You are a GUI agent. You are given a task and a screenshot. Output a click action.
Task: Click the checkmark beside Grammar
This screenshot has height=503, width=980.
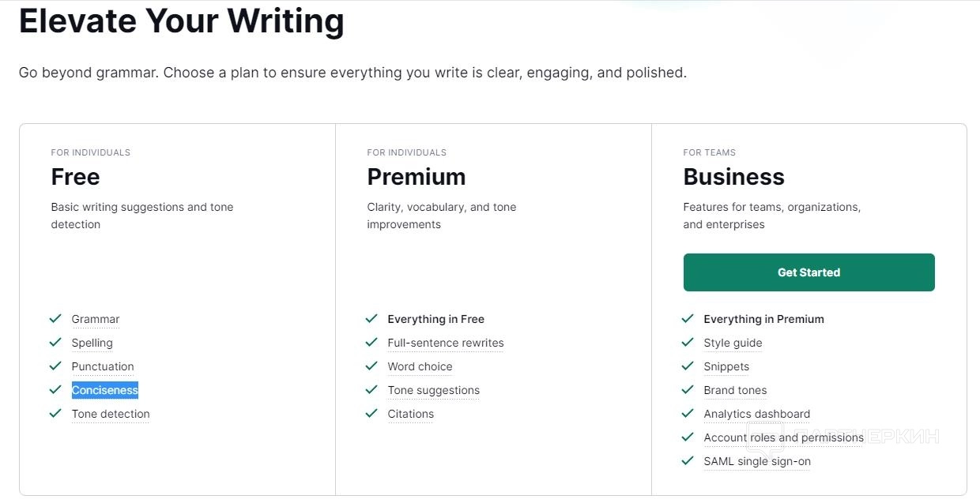55,319
